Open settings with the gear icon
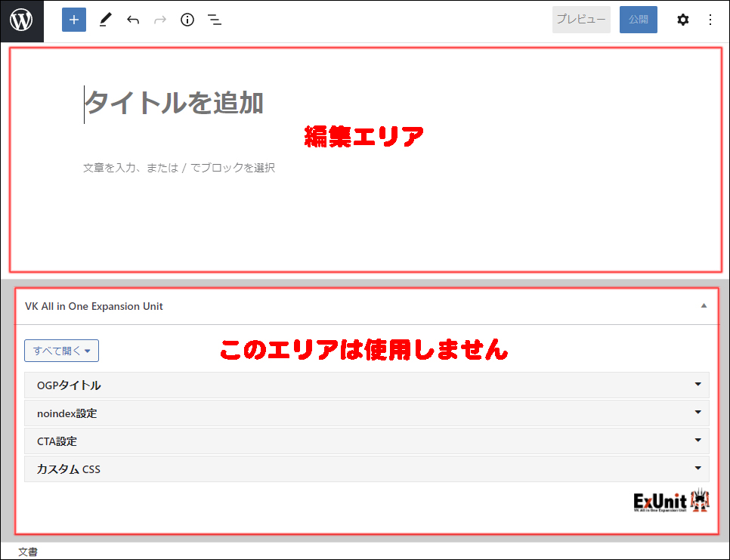This screenshot has height=560, width=730. tap(683, 20)
